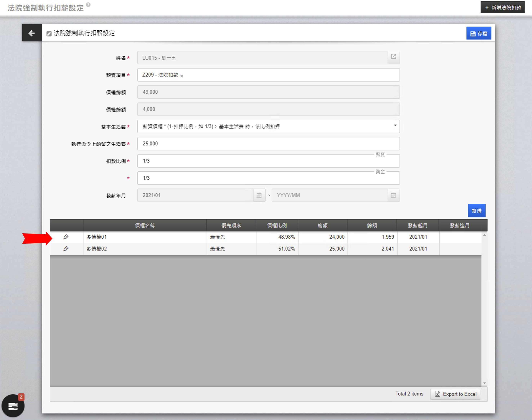The image size is (532, 420).
Task: Click the 存檔 save button
Action: click(478, 33)
